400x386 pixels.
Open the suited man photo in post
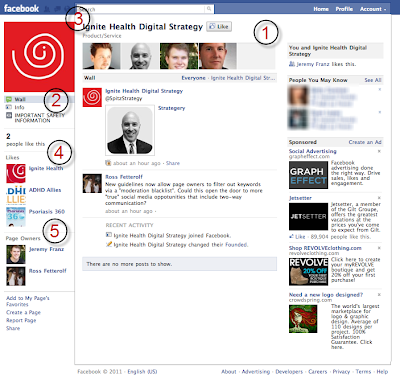point(130,130)
